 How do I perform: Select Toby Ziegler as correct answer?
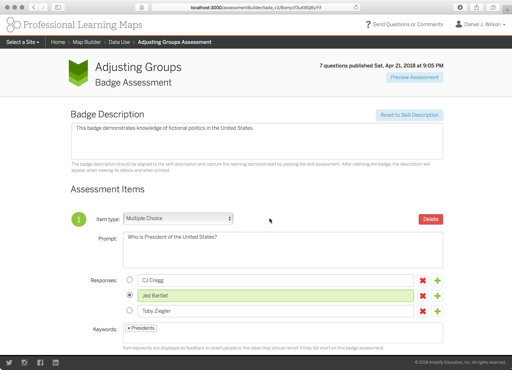[x=129, y=310]
